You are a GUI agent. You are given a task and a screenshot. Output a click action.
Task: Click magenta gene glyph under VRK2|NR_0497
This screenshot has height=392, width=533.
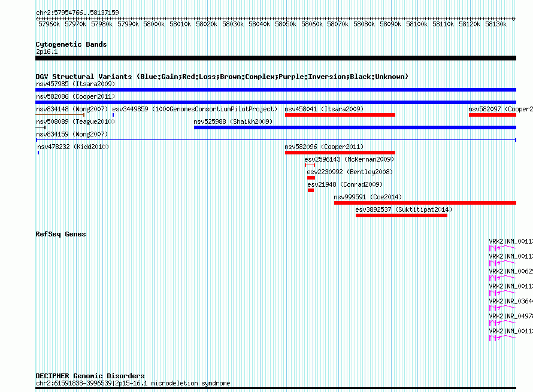(502, 323)
